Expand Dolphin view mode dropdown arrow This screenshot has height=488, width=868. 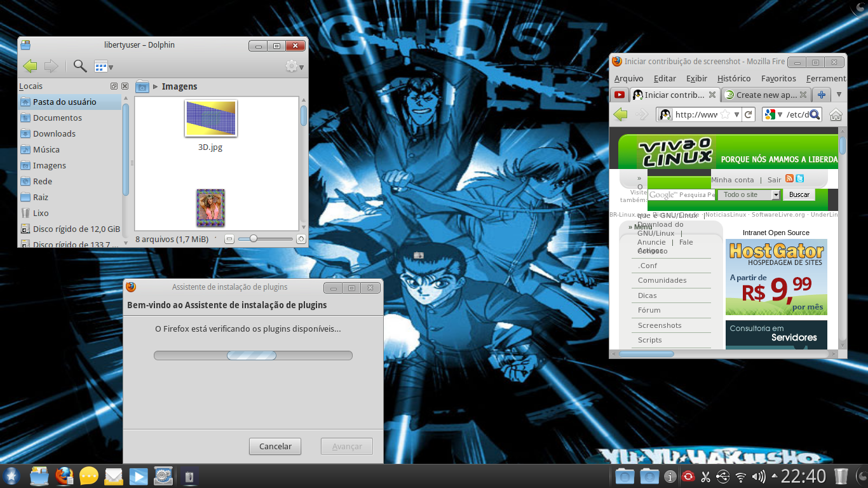click(111, 67)
